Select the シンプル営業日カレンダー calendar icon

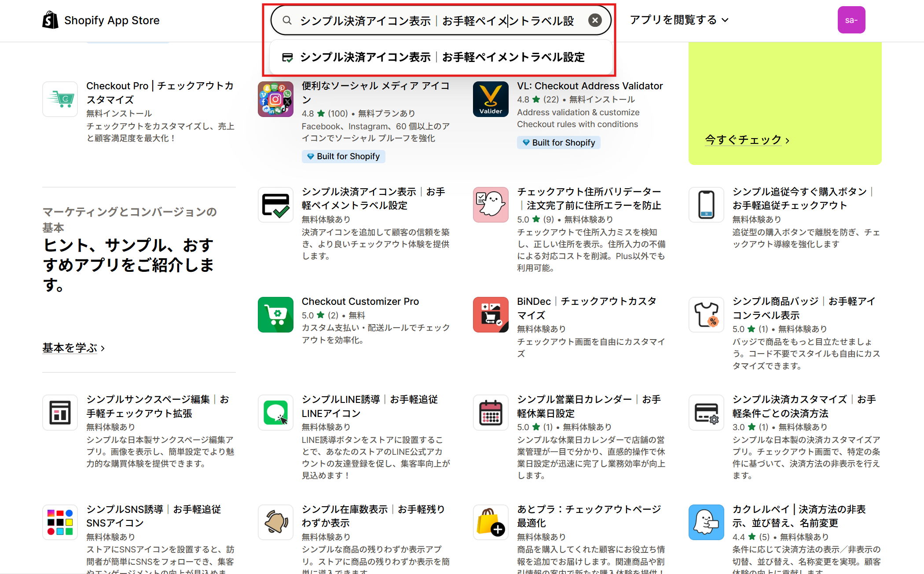490,412
